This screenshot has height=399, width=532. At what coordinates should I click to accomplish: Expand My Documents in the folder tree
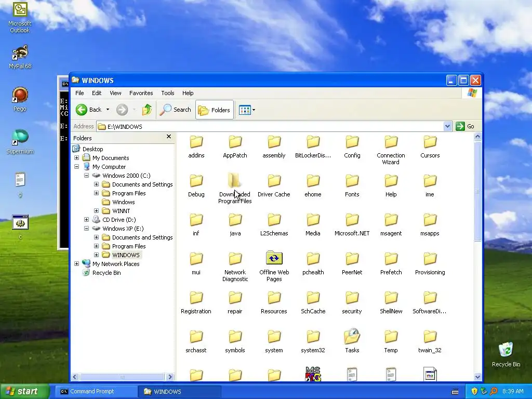[77, 158]
